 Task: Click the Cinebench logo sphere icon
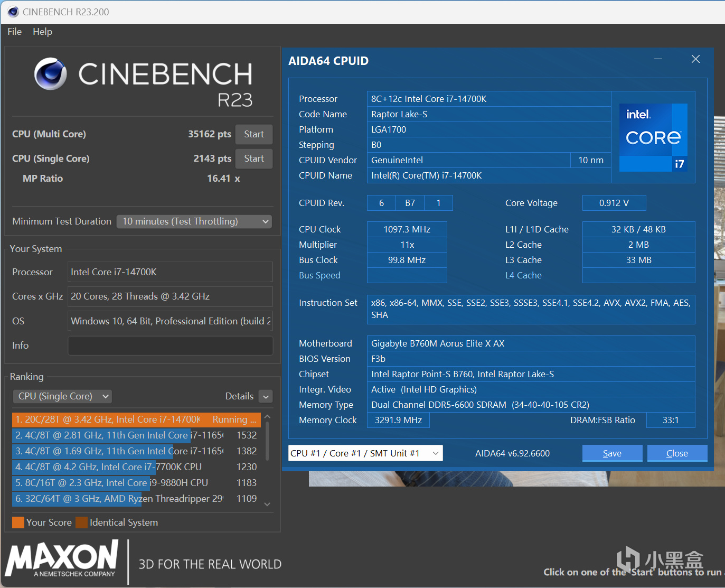(x=51, y=74)
